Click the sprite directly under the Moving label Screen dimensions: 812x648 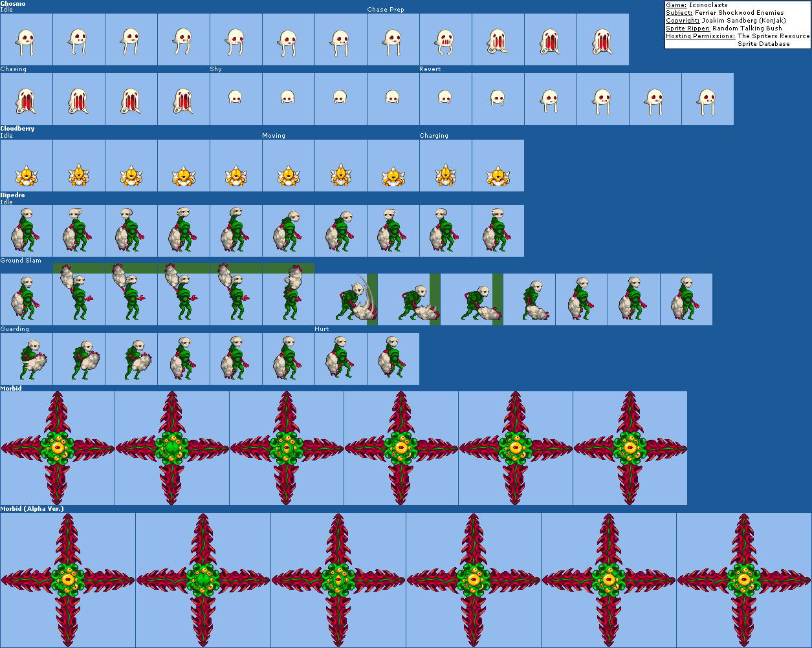pos(288,166)
